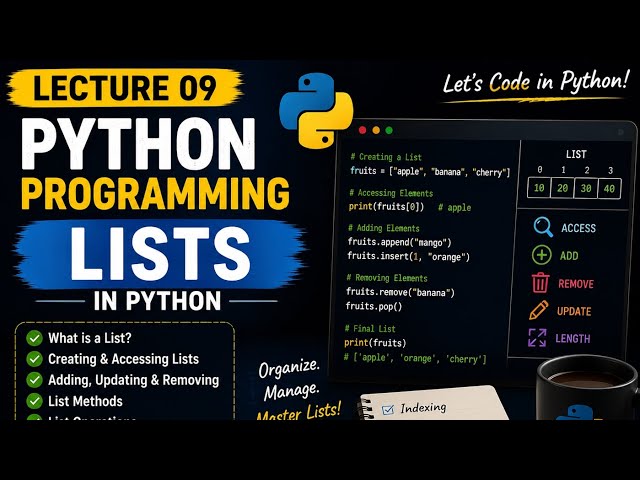Click the # Removing Elements comment
The image size is (640, 480).
pyautogui.click(x=387, y=278)
